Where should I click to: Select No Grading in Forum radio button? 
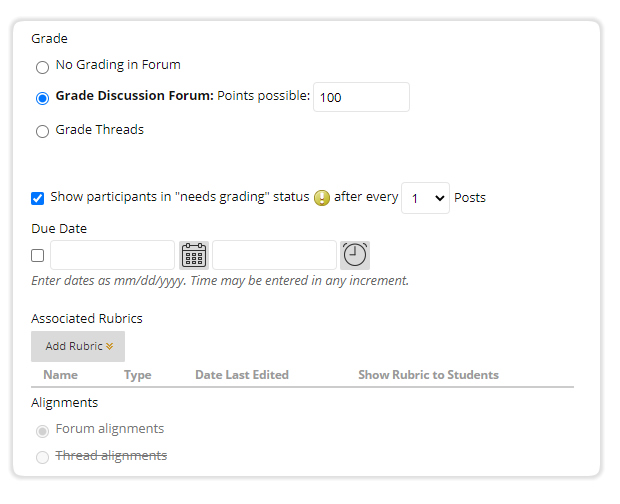click(x=42, y=67)
